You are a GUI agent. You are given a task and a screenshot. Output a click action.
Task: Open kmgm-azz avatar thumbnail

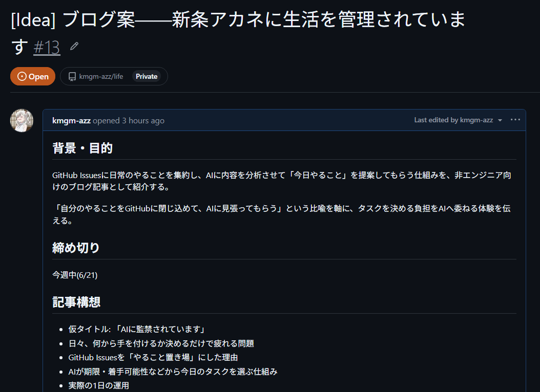point(22,120)
